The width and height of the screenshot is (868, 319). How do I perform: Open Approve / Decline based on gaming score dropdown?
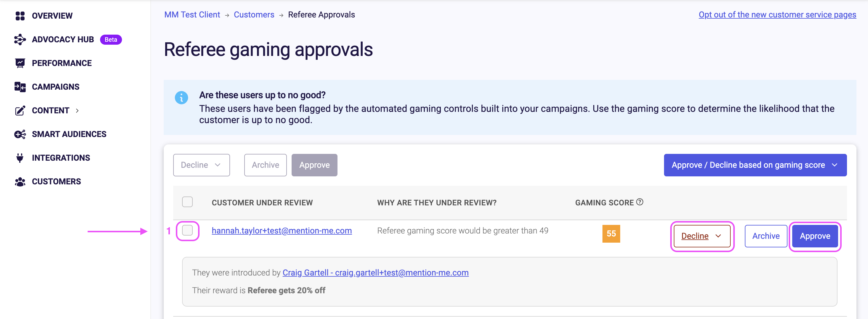click(x=755, y=165)
